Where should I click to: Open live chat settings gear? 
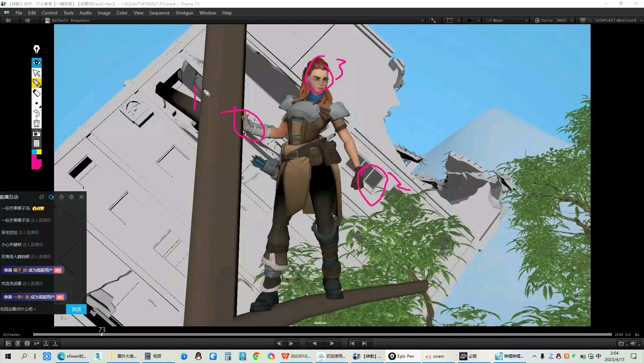click(x=72, y=197)
